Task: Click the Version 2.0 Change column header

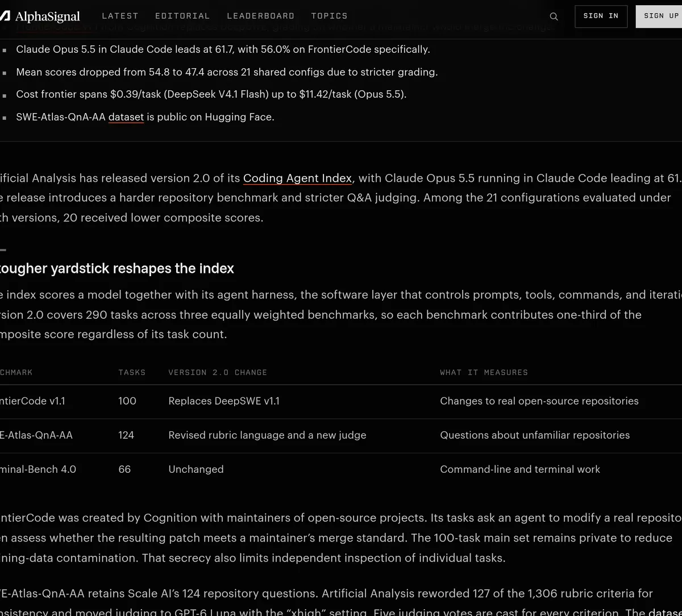Action: [x=218, y=372]
